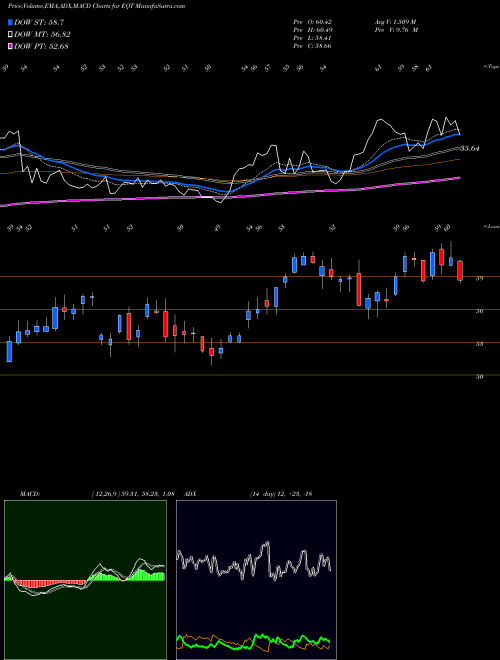The width and height of the screenshot is (500, 660).
Task: Click the MACD (12,26,9) parameter values
Action: point(133,494)
